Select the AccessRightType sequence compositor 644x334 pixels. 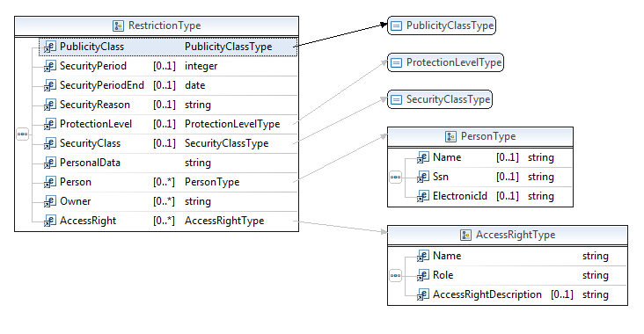396,275
